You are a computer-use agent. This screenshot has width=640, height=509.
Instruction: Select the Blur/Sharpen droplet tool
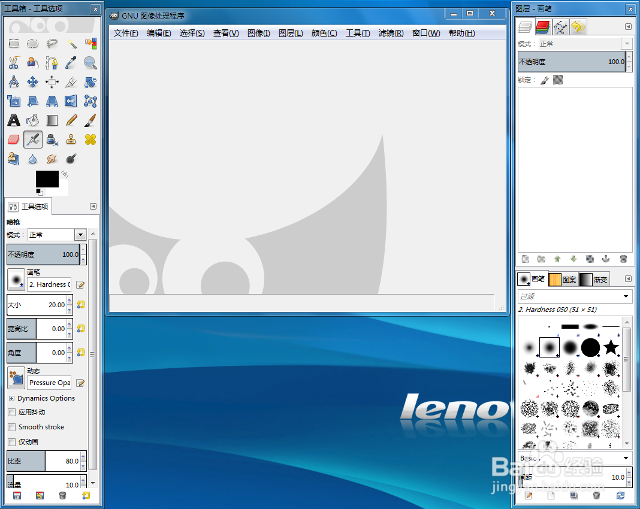click(33, 158)
